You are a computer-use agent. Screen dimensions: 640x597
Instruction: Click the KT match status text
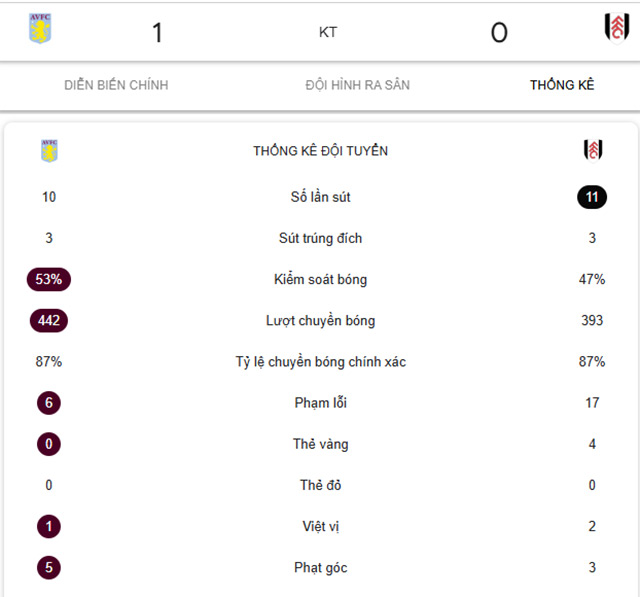tap(328, 32)
